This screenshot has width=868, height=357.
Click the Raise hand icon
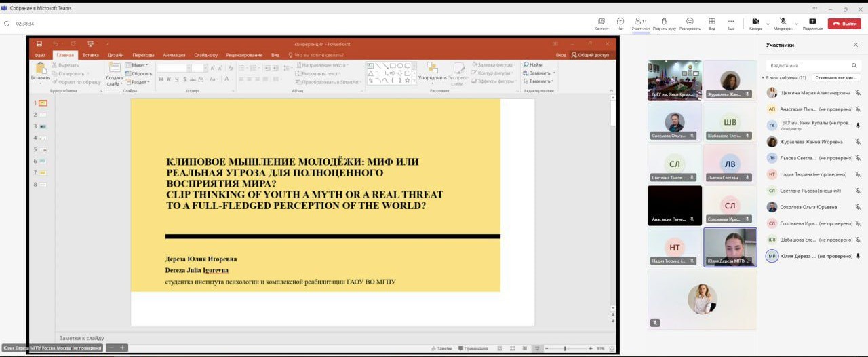[664, 22]
